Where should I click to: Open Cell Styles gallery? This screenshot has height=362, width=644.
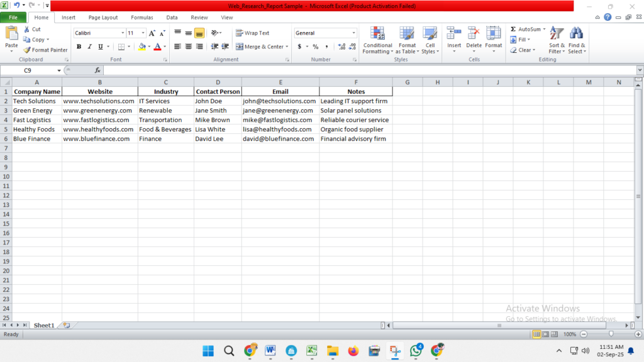tap(430, 40)
